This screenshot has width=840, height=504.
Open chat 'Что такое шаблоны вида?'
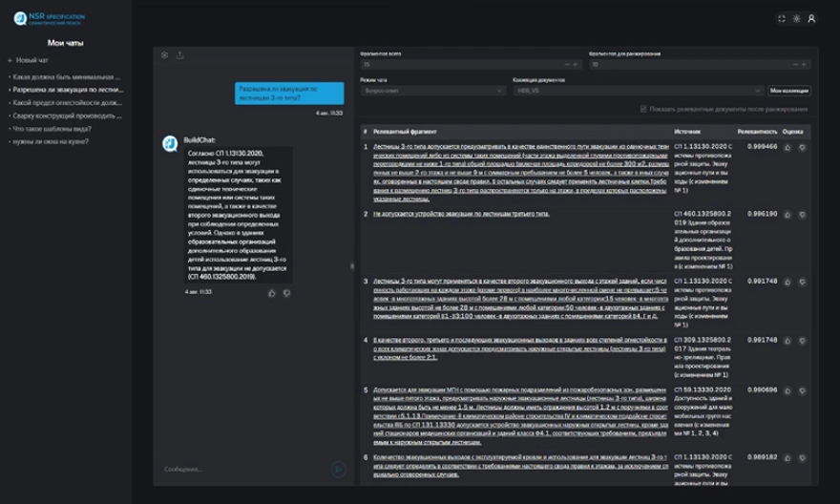click(x=52, y=129)
